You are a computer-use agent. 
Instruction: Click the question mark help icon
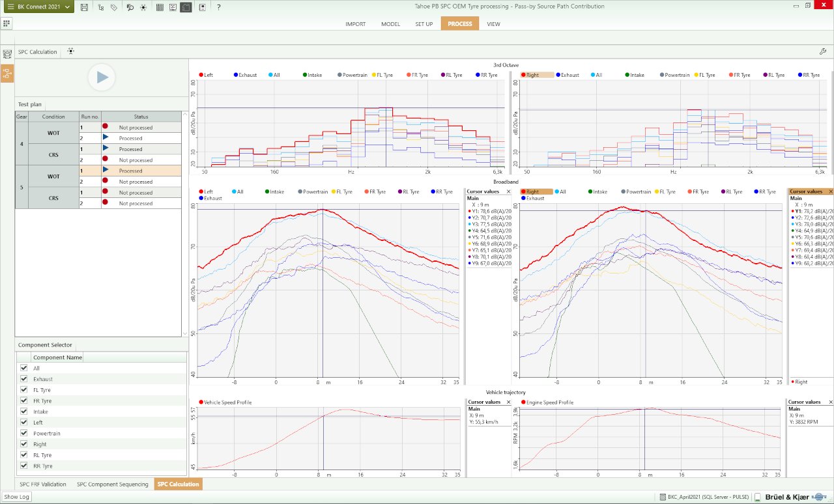(x=218, y=7)
